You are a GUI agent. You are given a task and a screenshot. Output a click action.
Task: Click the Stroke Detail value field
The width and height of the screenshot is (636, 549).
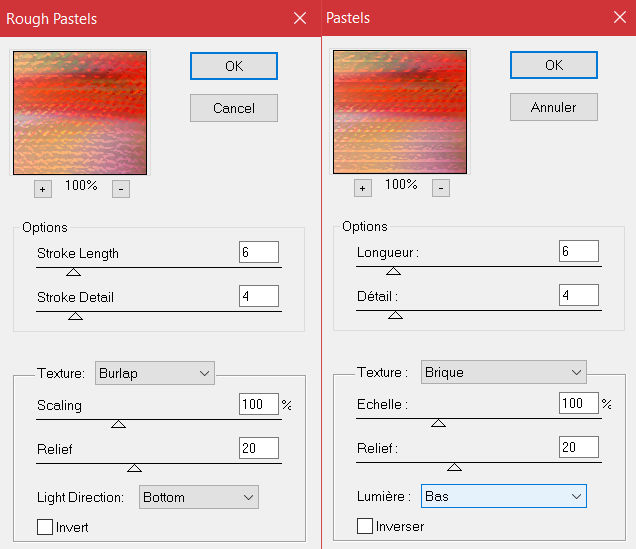(258, 296)
